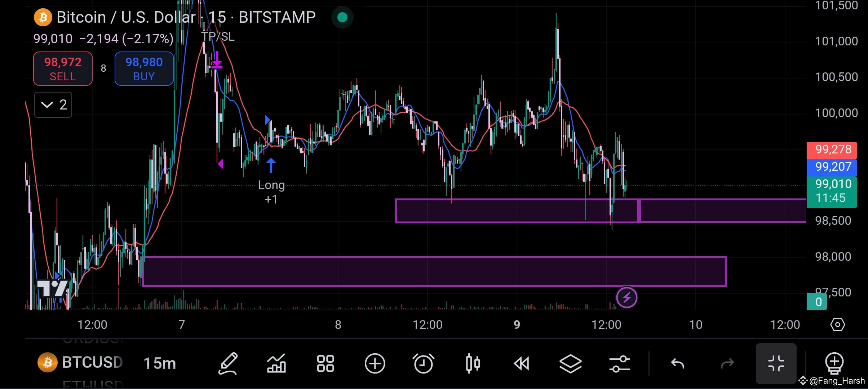Viewport: 868px width, 389px height.
Task: Open the object tree layers icon
Action: (570, 363)
